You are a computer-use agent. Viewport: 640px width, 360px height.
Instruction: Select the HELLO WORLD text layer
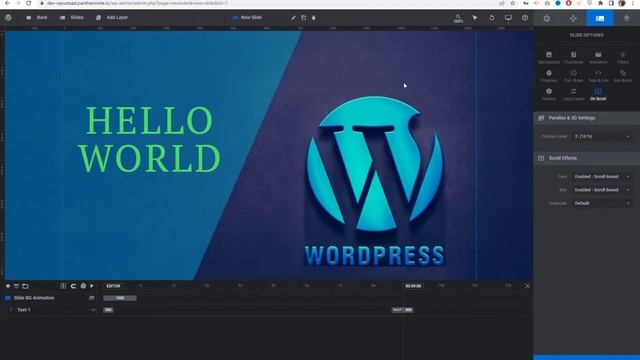click(x=149, y=139)
